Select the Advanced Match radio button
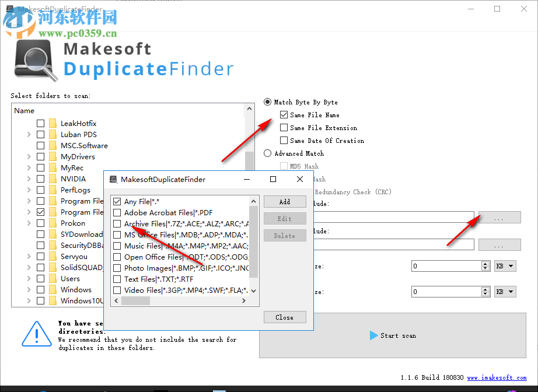 pos(267,153)
